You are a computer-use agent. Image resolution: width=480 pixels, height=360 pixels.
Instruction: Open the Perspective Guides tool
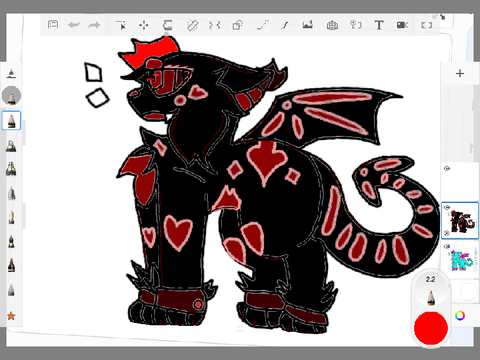pyautogui.click(x=332, y=25)
